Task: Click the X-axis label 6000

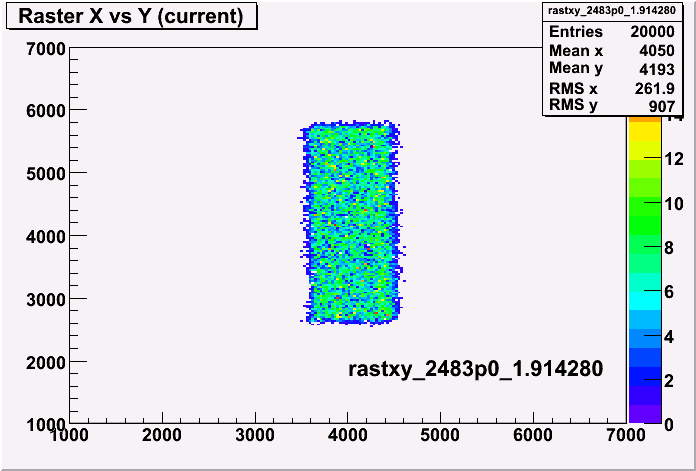Action: coord(533,435)
